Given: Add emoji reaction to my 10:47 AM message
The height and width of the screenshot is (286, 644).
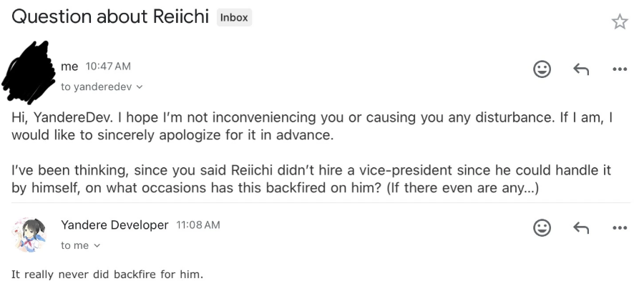Looking at the screenshot, I should [542, 69].
